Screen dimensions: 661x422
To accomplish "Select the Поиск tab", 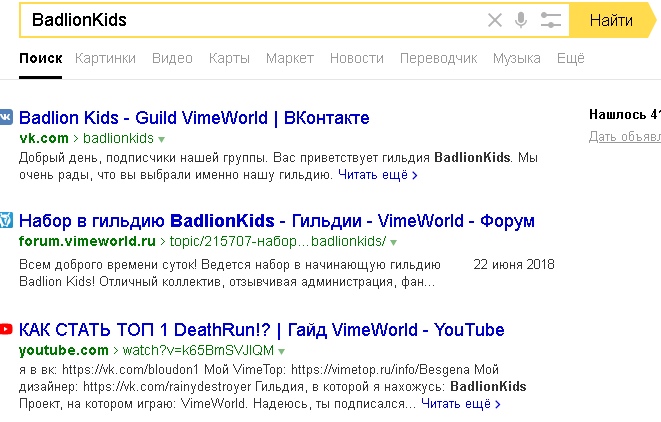I will [40, 58].
